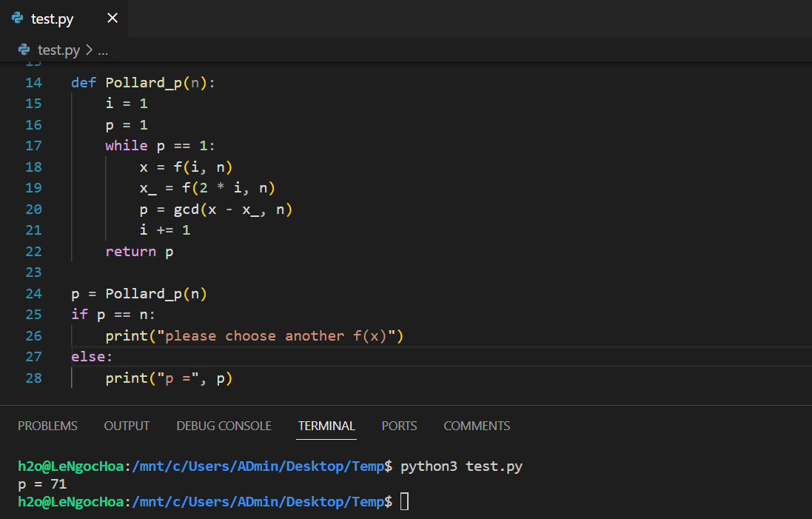
Task: Close the test.py editor tab
Action: (x=113, y=19)
